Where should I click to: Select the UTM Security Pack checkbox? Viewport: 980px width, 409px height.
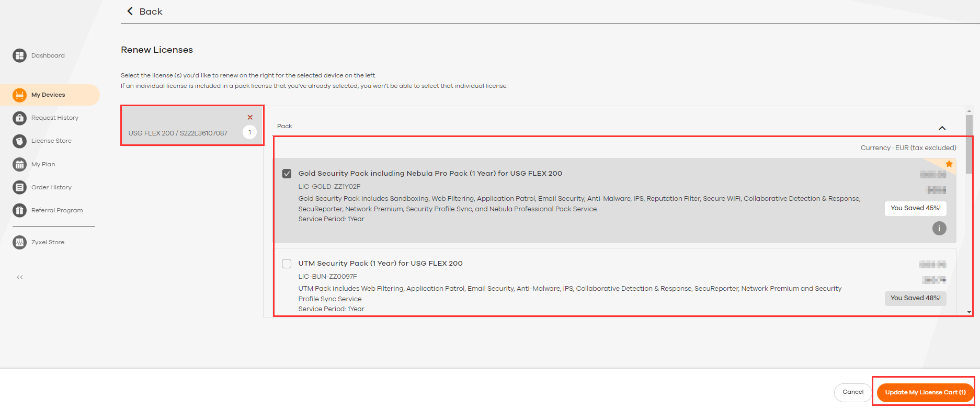coord(287,264)
